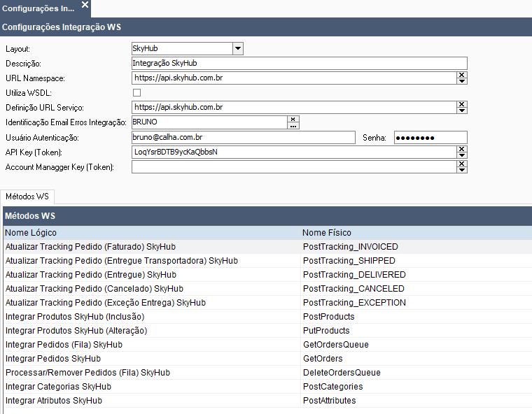This screenshot has width=532, height=414.
Task: Select row Atualizar Tracking Pedido (Cancelado) SkyHub
Action: [x=267, y=289]
